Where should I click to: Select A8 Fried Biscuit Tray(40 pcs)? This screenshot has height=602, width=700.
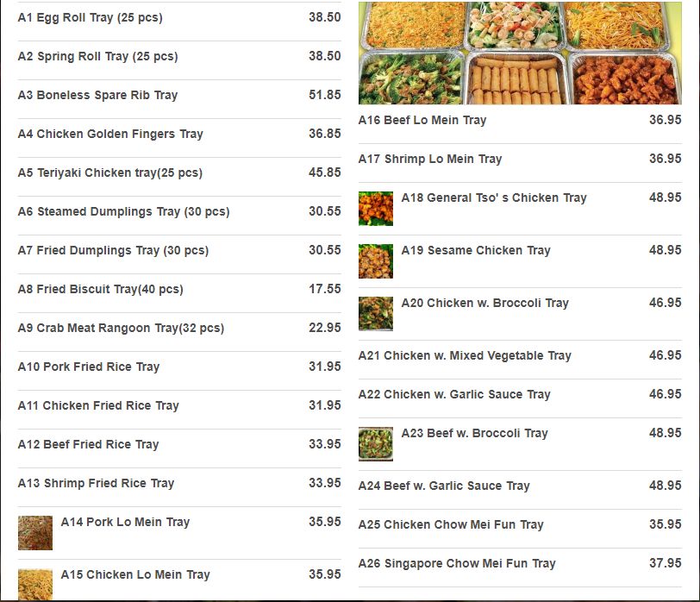[101, 290]
